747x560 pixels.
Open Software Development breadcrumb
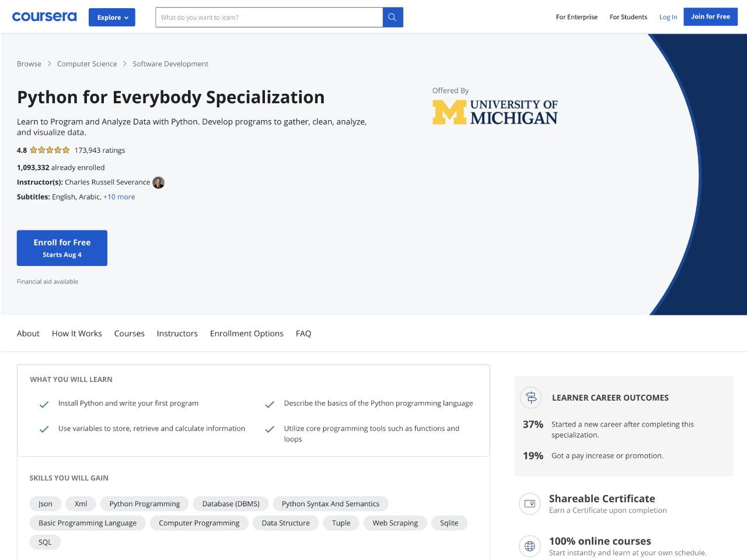coord(170,64)
